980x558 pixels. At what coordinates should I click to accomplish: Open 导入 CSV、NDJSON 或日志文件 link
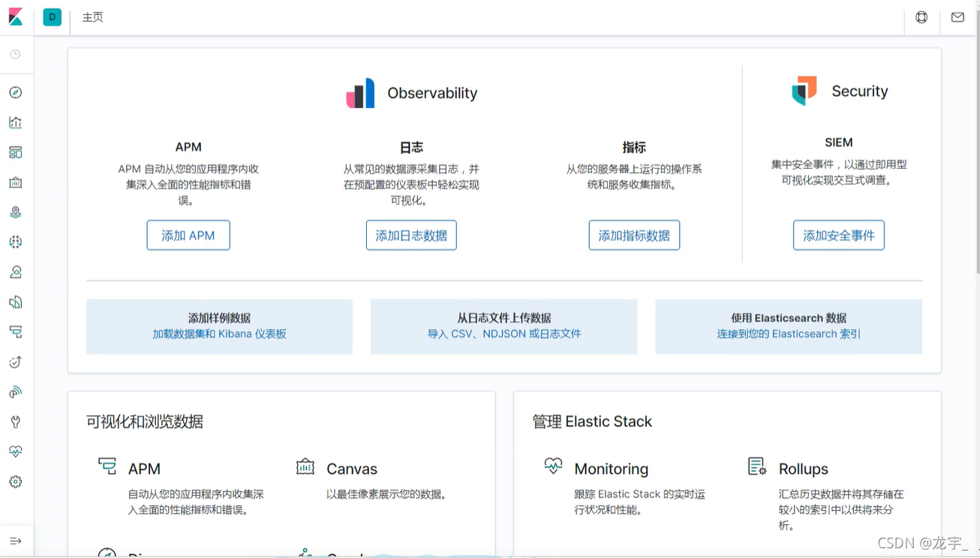click(504, 333)
